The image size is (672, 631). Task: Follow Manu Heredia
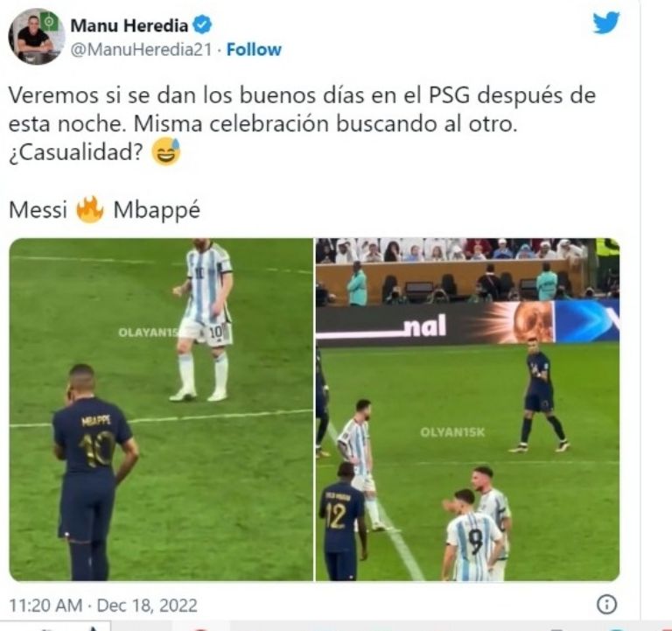pos(254,50)
